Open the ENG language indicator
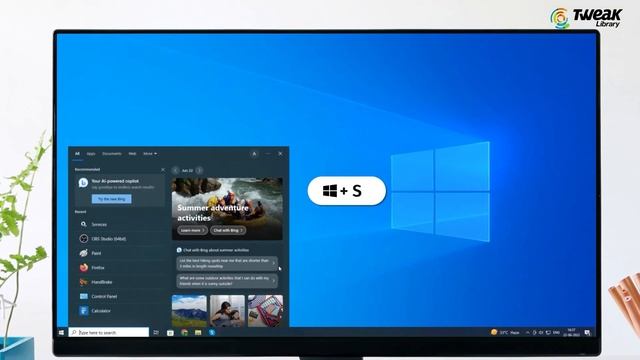Screen dimensions: 640x360 coord(556,333)
